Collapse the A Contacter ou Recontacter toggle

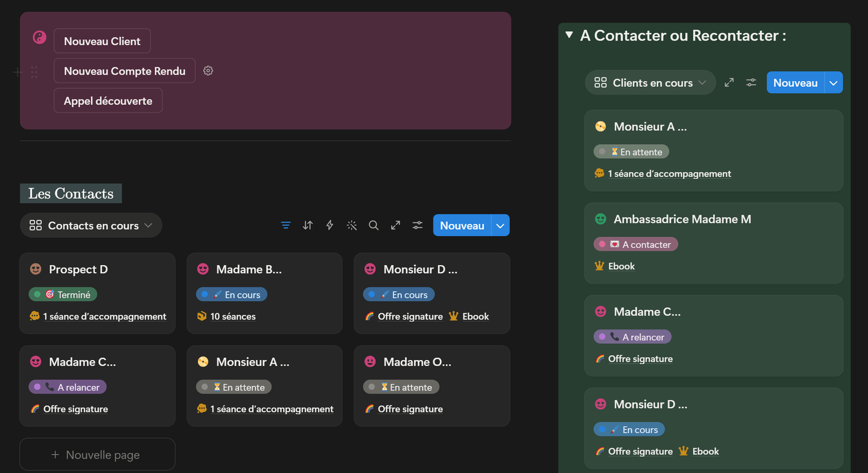pos(569,35)
